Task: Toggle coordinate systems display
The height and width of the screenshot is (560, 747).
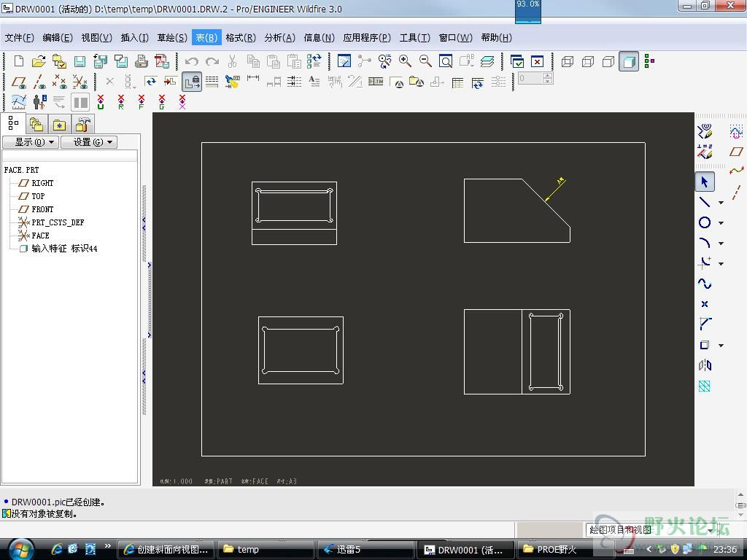Action: [x=80, y=82]
